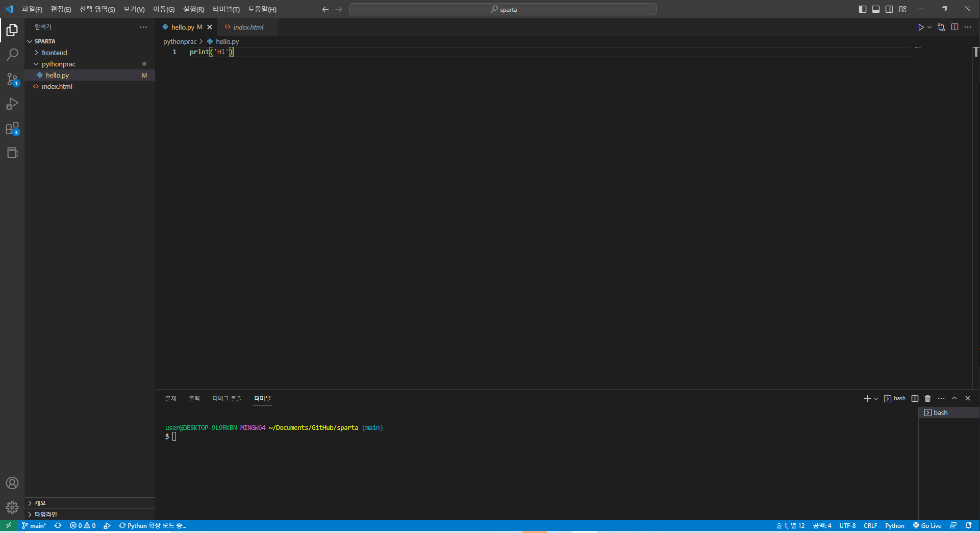
Task: Open the 파일(F) menu
Action: [x=32, y=9]
